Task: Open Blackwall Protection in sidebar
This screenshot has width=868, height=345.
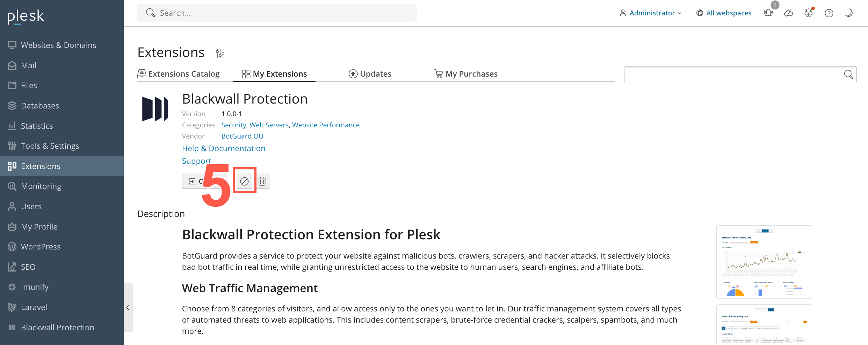Action: click(57, 328)
